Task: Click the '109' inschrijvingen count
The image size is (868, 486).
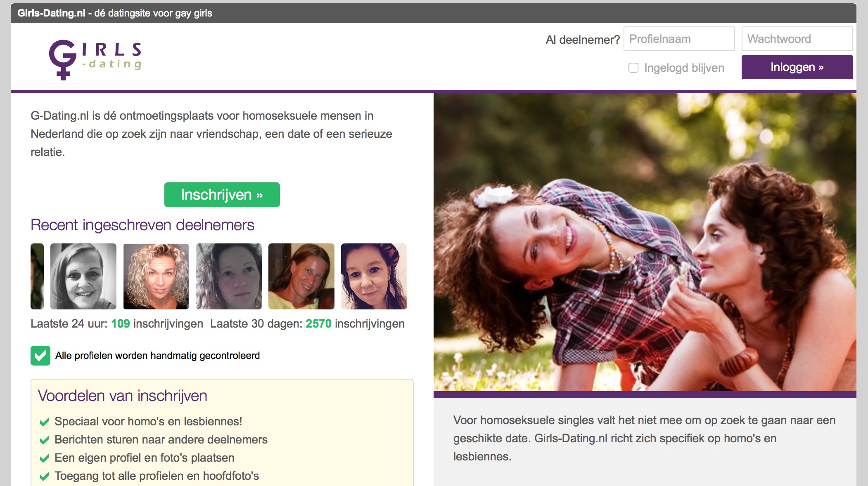Action: coord(121,323)
